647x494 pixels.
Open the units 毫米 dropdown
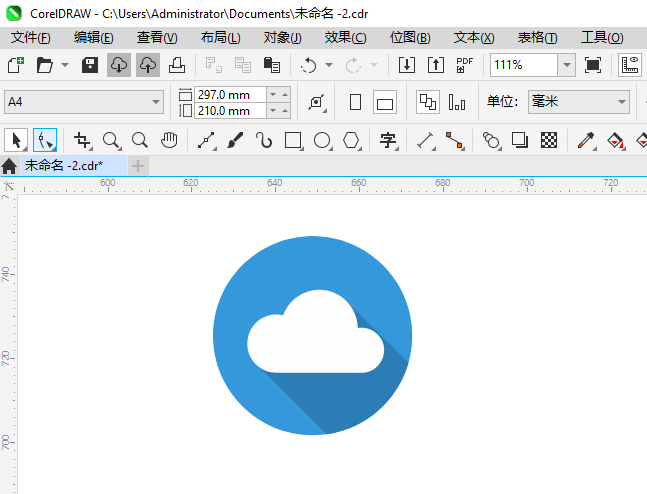579,102
